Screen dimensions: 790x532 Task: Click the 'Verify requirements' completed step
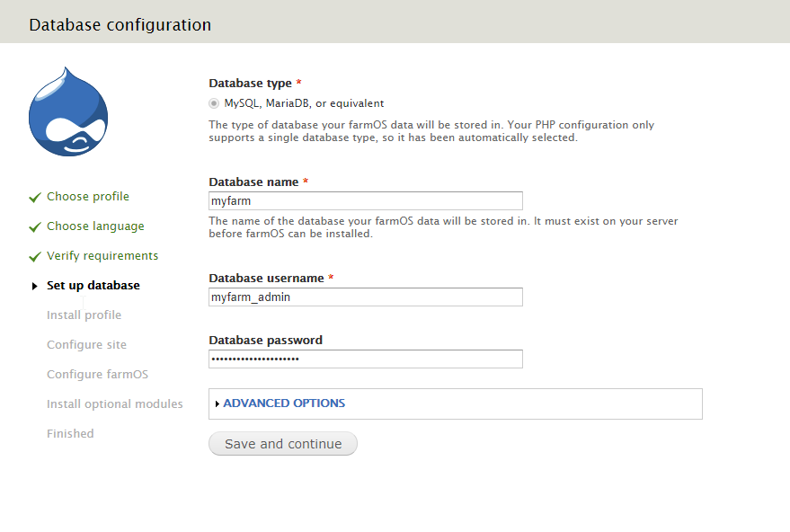[102, 256]
